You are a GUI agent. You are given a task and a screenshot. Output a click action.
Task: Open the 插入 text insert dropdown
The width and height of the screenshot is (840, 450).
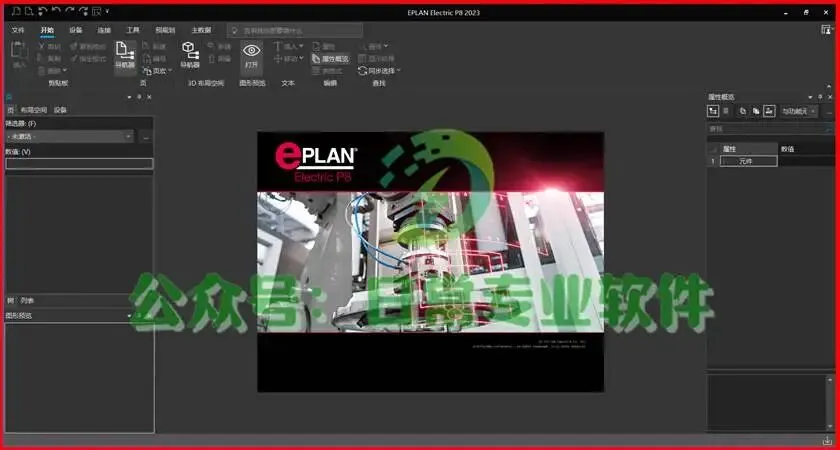click(289, 47)
